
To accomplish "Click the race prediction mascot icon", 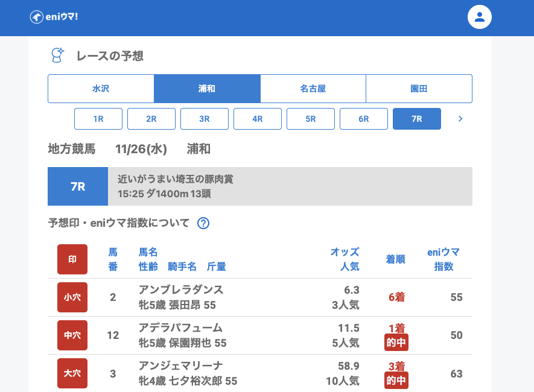I will (57, 55).
